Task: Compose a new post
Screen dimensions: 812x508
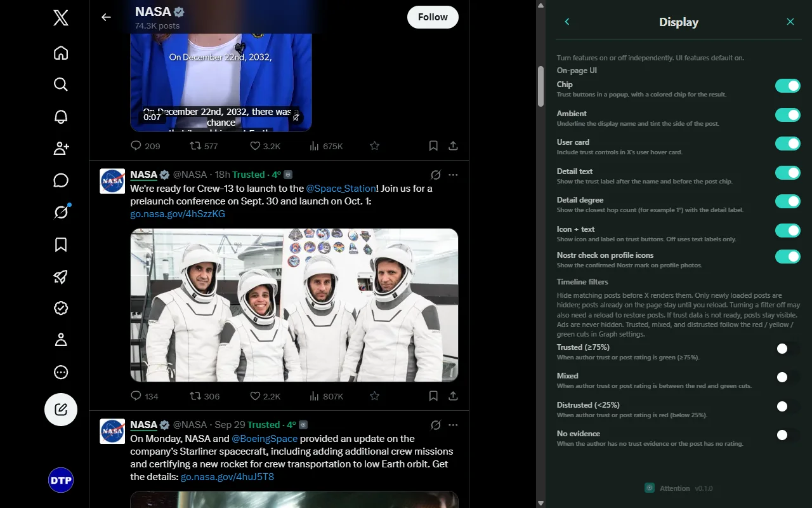Action: click(61, 410)
